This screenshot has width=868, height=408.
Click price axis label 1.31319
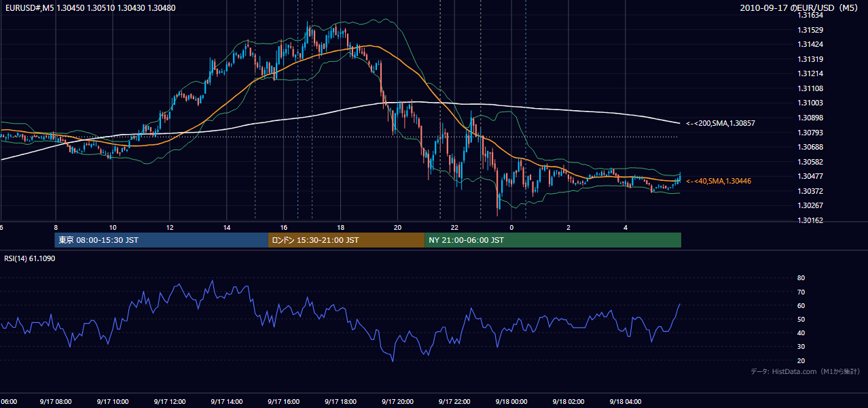pos(812,59)
